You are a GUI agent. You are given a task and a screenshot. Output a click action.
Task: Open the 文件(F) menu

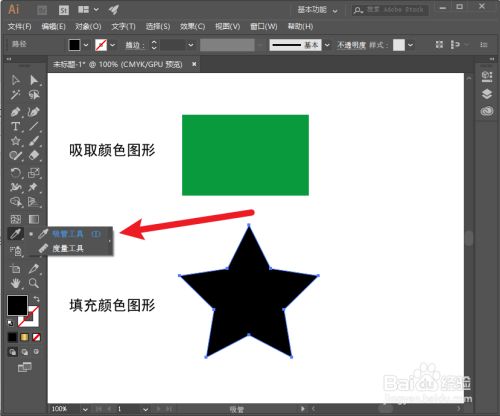19,26
